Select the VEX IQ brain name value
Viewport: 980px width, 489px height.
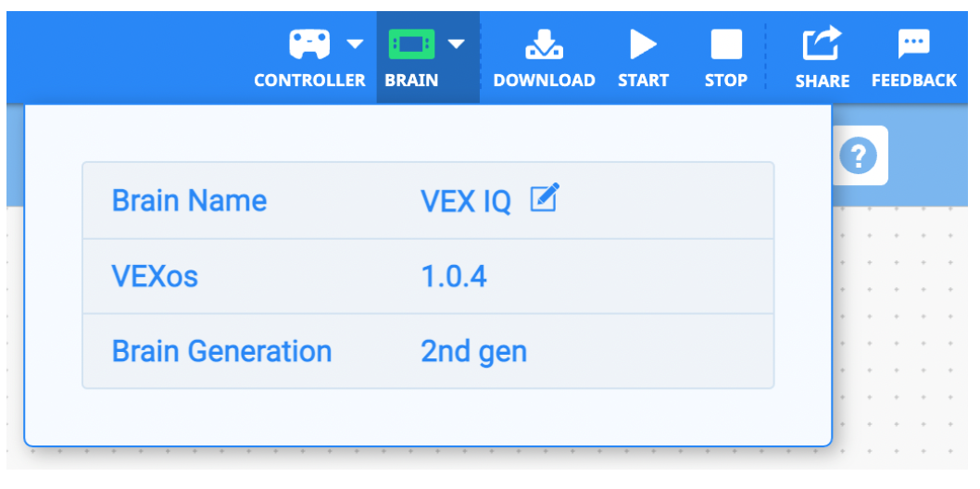(466, 201)
